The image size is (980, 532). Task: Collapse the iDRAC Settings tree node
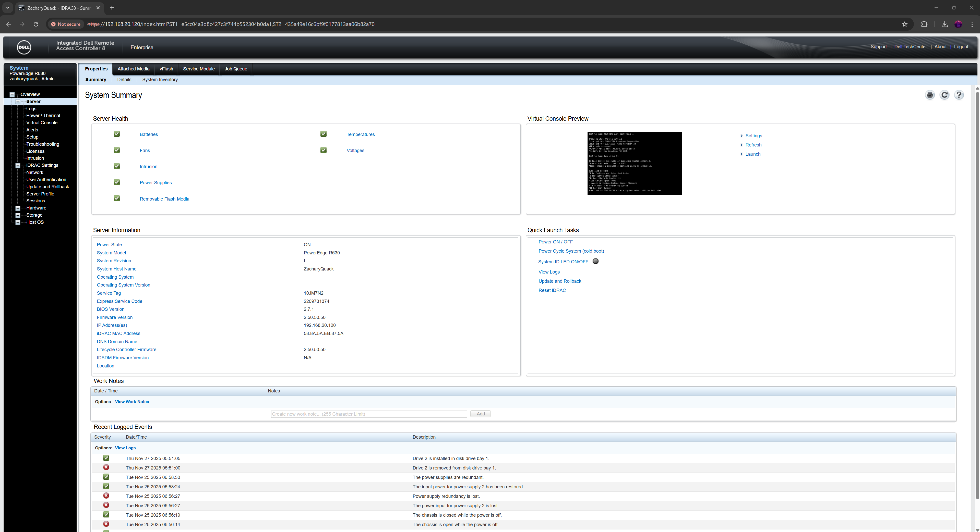[x=18, y=165]
